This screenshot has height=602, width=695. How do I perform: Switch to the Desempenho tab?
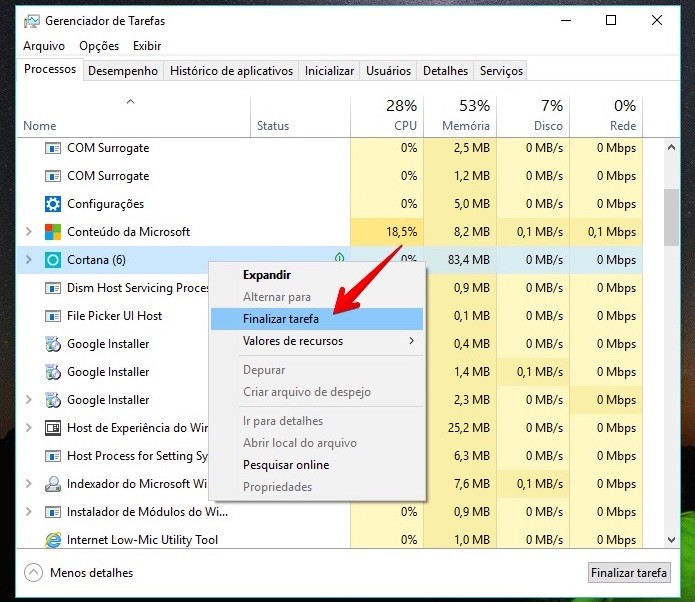tap(123, 71)
